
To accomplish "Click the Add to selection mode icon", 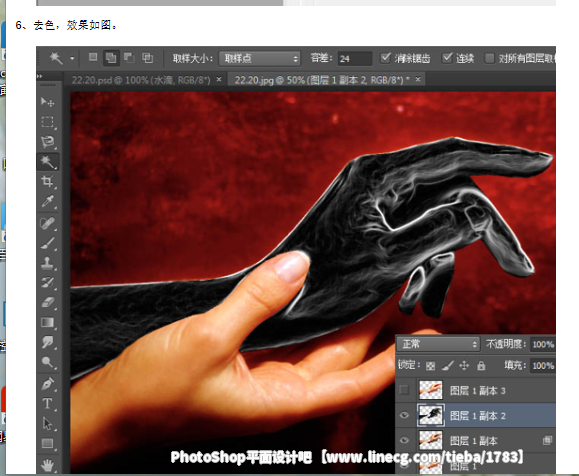I will point(111,58).
